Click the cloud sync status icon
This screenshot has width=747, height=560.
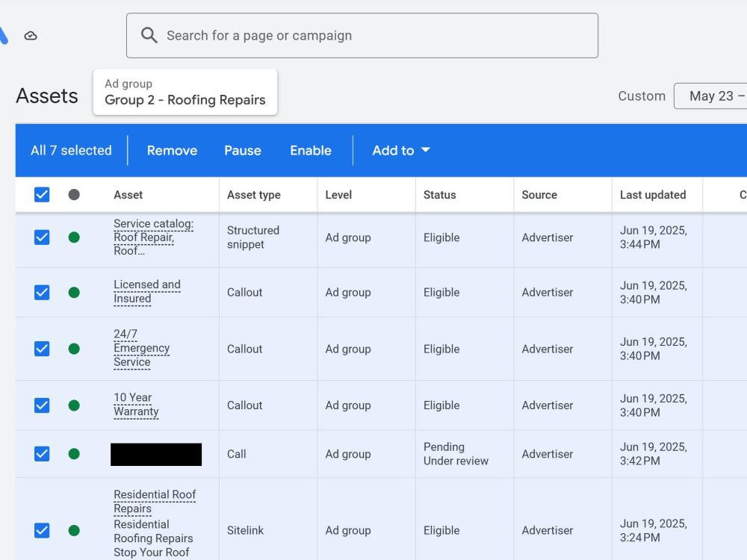click(31, 36)
